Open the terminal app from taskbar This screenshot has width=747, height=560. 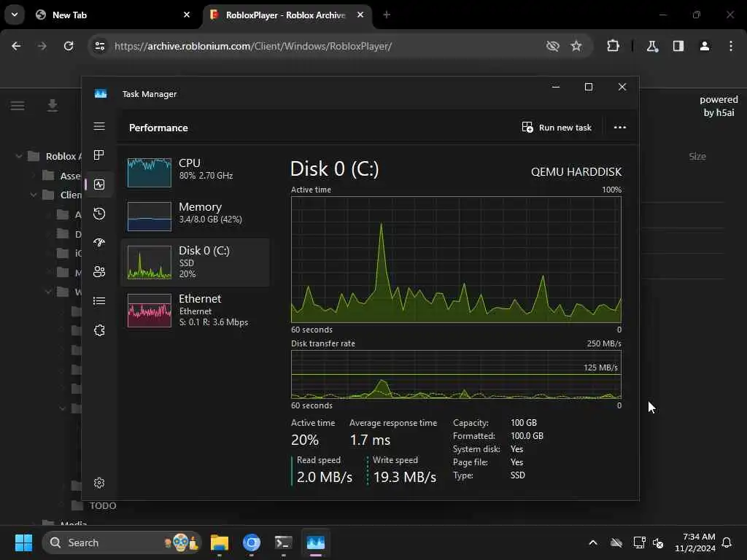click(x=284, y=542)
